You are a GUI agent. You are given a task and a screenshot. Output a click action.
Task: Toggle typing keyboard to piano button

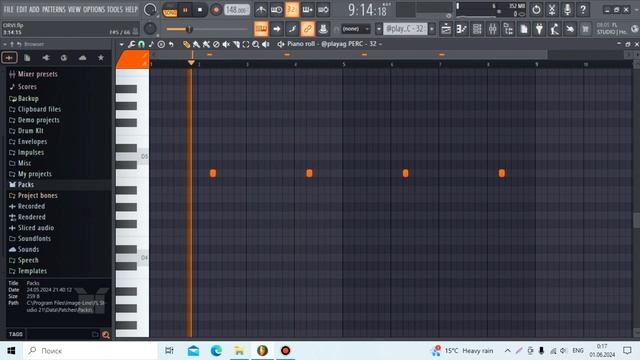[261, 29]
